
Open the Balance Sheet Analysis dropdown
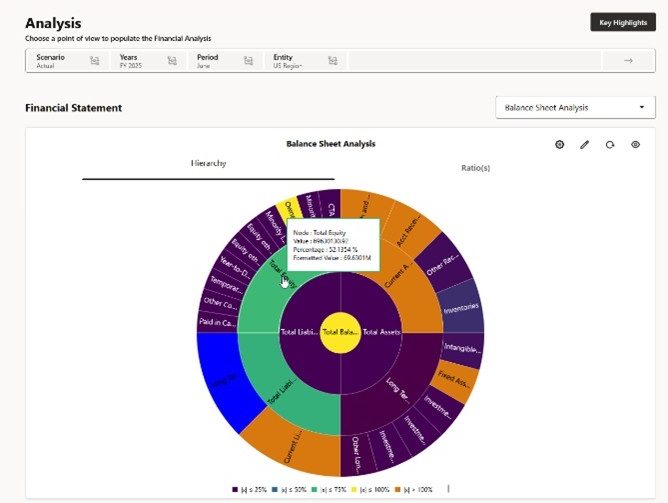coord(575,107)
